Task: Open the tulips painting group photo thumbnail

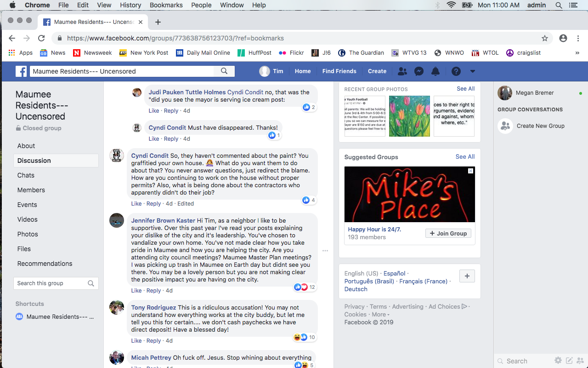Action: 409,116
